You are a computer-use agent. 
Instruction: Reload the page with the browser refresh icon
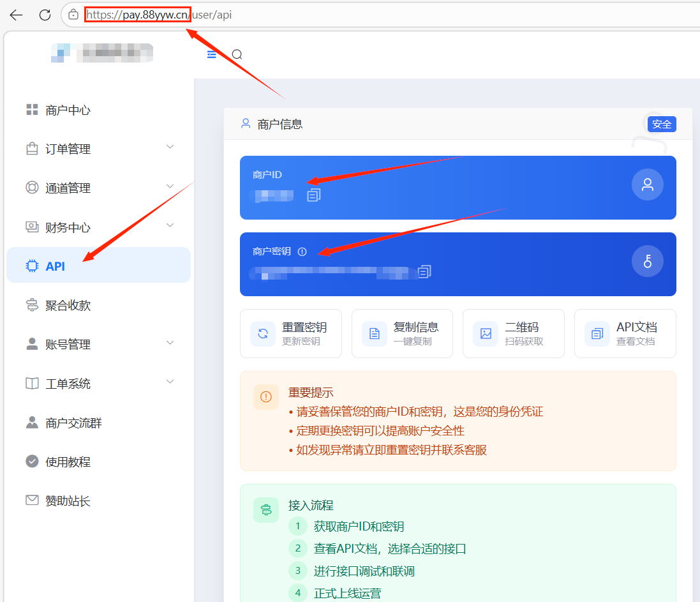[x=45, y=15]
